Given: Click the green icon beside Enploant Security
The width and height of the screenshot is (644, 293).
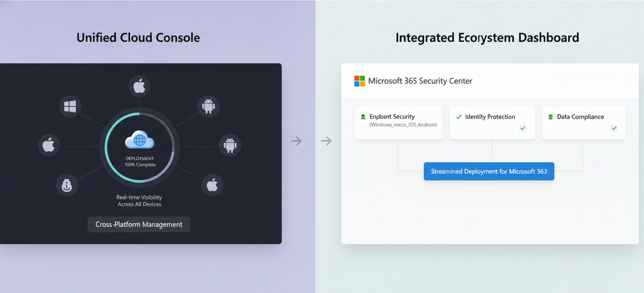Looking at the screenshot, I should coord(363,117).
